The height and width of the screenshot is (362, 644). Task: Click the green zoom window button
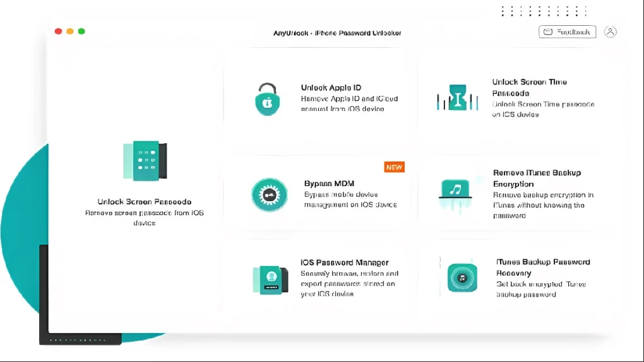coord(81,31)
